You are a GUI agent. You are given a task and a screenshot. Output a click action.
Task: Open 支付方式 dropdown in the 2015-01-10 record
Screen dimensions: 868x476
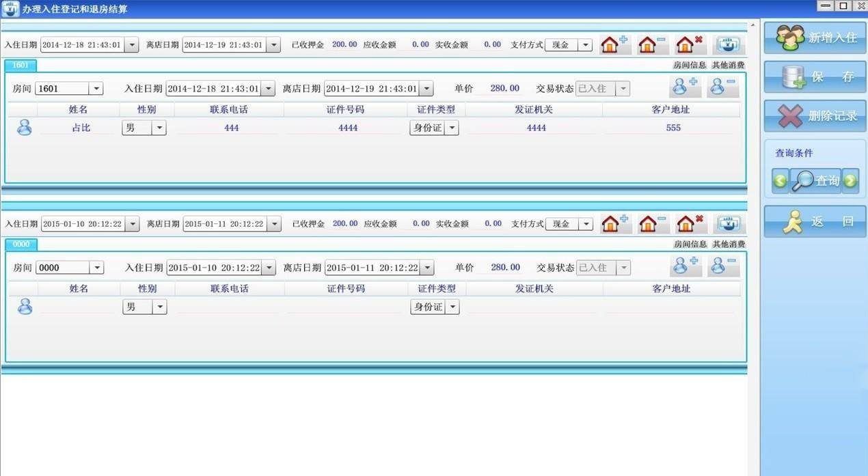click(585, 224)
